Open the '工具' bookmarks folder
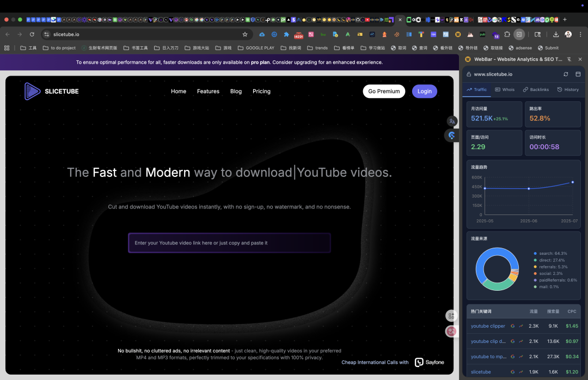This screenshot has width=588, height=380. click(x=28, y=48)
